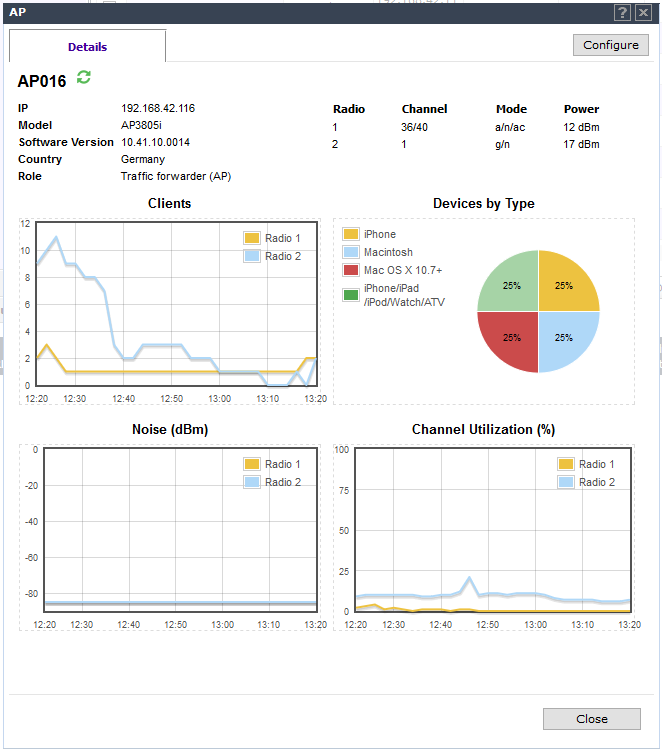Click the iPhone yellow legend swatch
This screenshot has height=750, width=662.
click(x=351, y=234)
